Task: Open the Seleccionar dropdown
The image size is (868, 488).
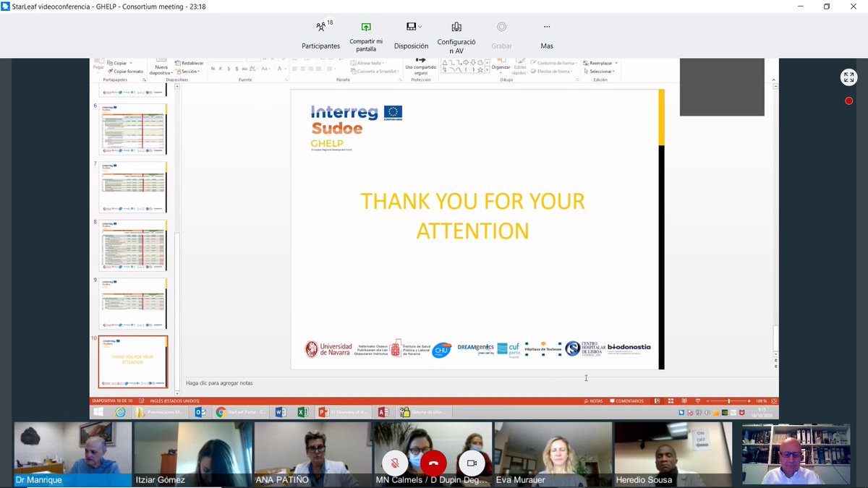Action: coord(601,72)
